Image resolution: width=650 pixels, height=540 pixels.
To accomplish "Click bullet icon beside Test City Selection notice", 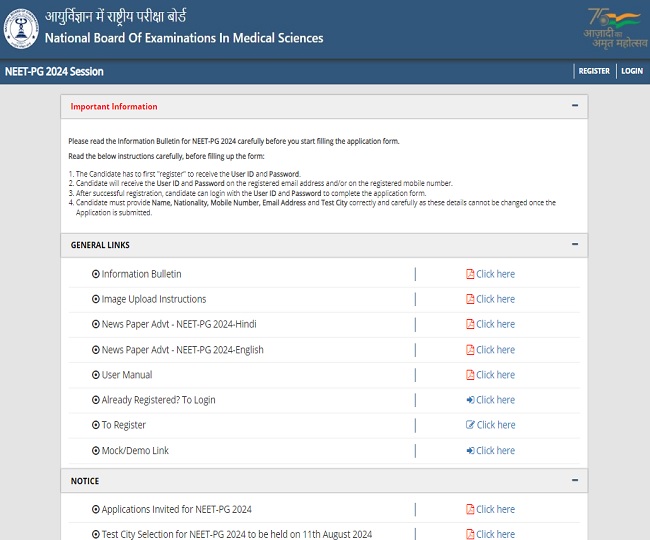I will [x=96, y=534].
